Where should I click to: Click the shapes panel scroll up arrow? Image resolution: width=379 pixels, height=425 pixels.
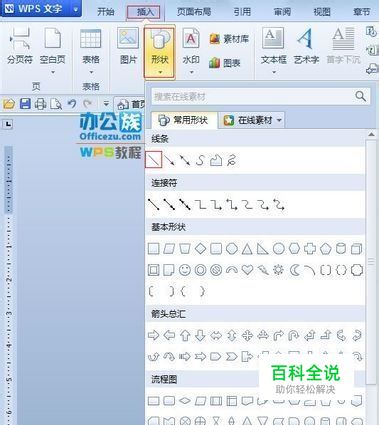(x=371, y=134)
